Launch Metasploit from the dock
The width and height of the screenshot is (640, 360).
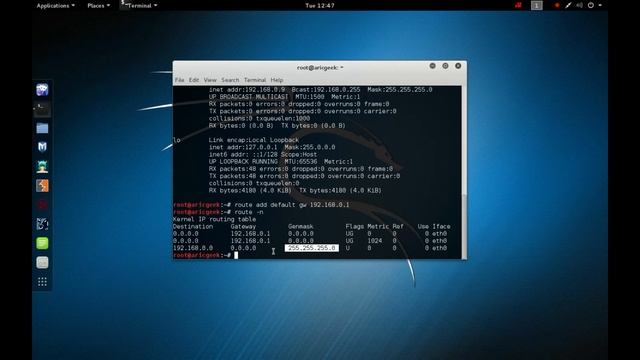[42, 147]
